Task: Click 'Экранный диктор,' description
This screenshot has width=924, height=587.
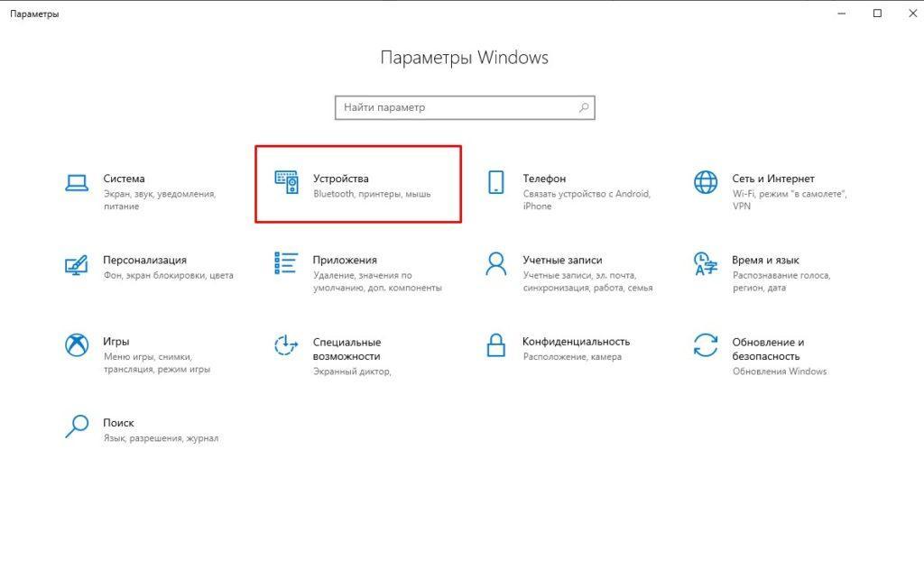Action: (353, 372)
